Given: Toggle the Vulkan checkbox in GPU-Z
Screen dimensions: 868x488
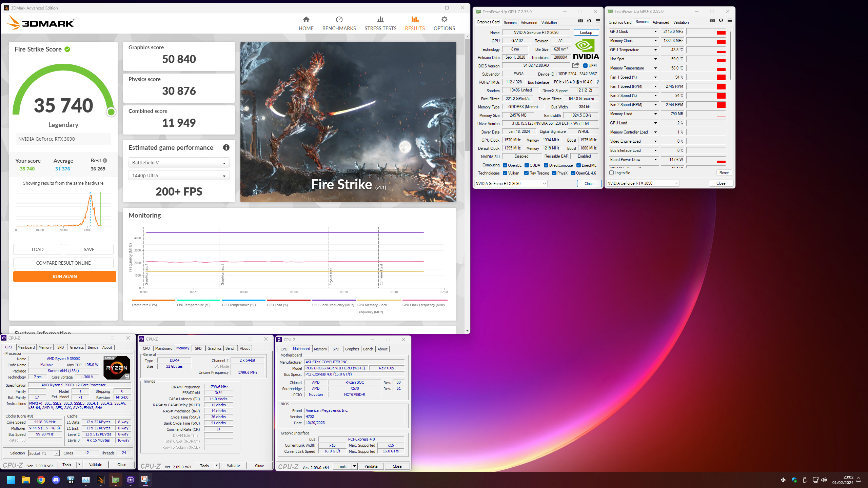Looking at the screenshot, I should pos(505,173).
